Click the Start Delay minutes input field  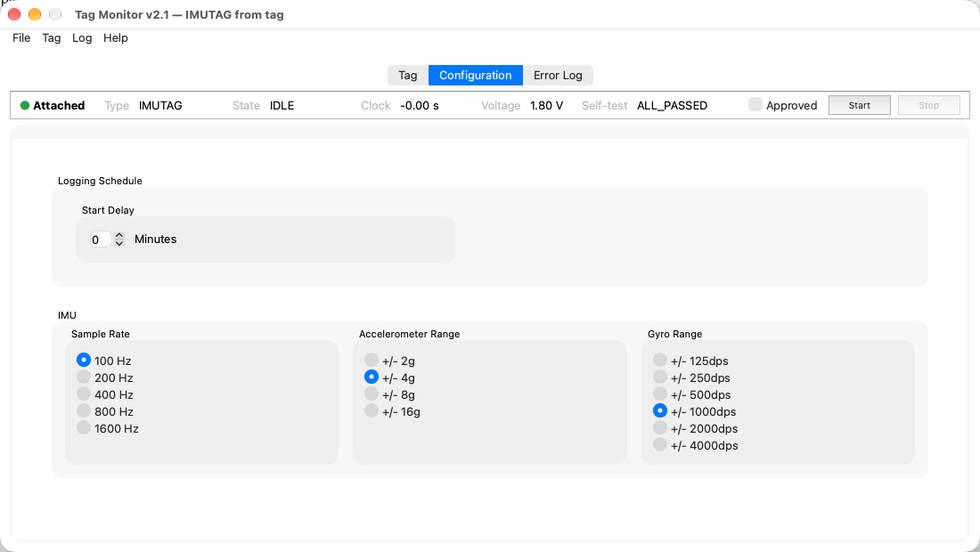coord(101,239)
